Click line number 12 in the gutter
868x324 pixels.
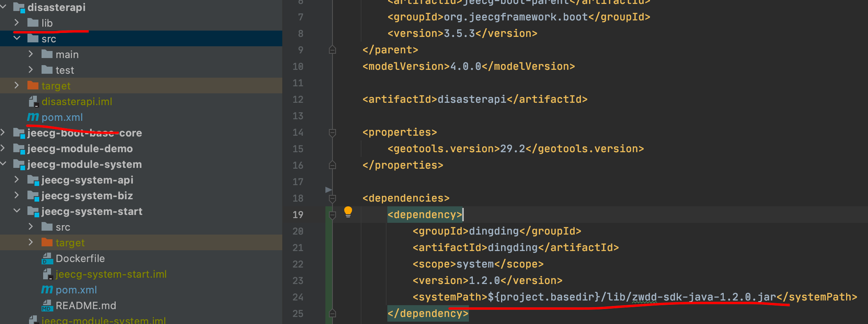(298, 100)
